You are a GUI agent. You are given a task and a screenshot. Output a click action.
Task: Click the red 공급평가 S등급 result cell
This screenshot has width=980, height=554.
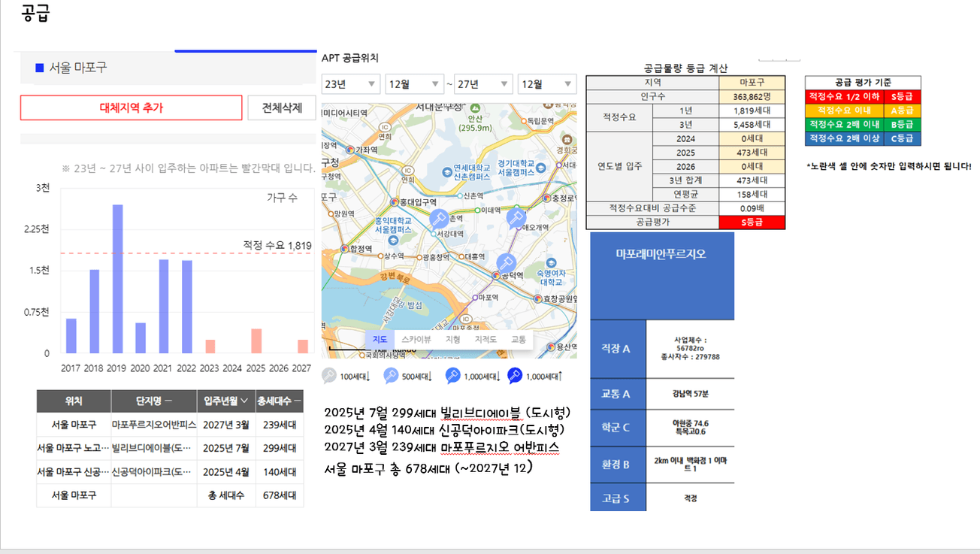(x=752, y=223)
